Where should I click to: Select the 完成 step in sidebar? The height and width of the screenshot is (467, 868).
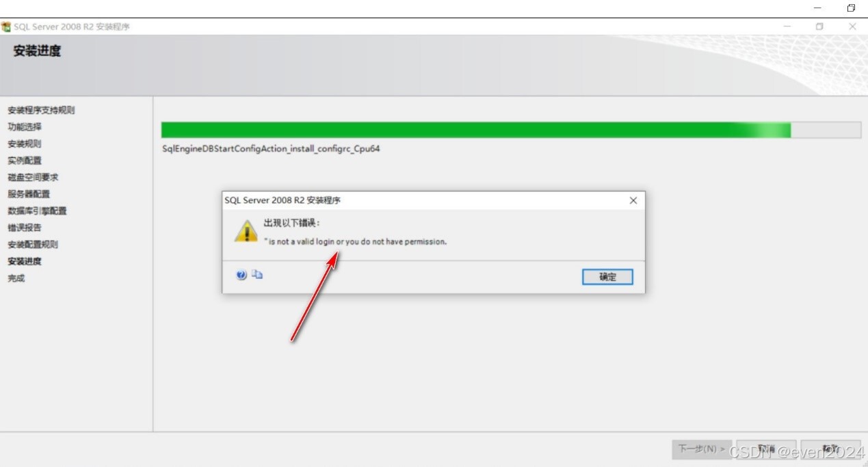click(x=16, y=278)
